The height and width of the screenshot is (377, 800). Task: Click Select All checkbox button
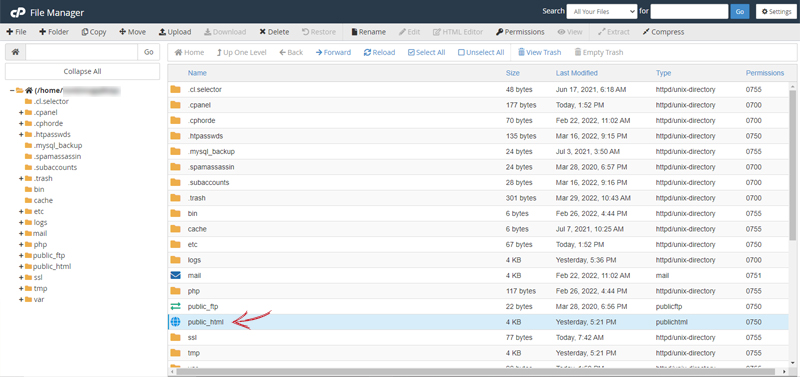click(427, 52)
